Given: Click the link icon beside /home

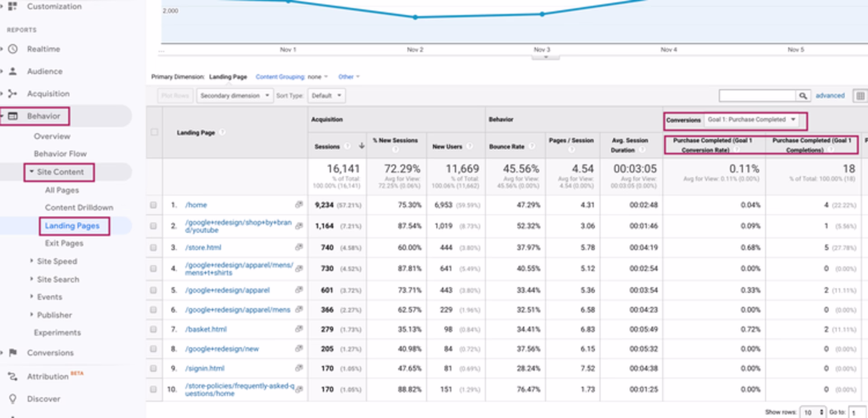Looking at the screenshot, I should (298, 204).
